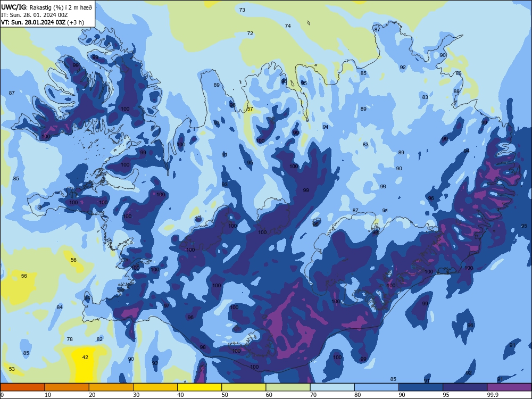Select the purple above-99.9 legend swatch
This screenshot has width=532, height=399.
(509, 387)
